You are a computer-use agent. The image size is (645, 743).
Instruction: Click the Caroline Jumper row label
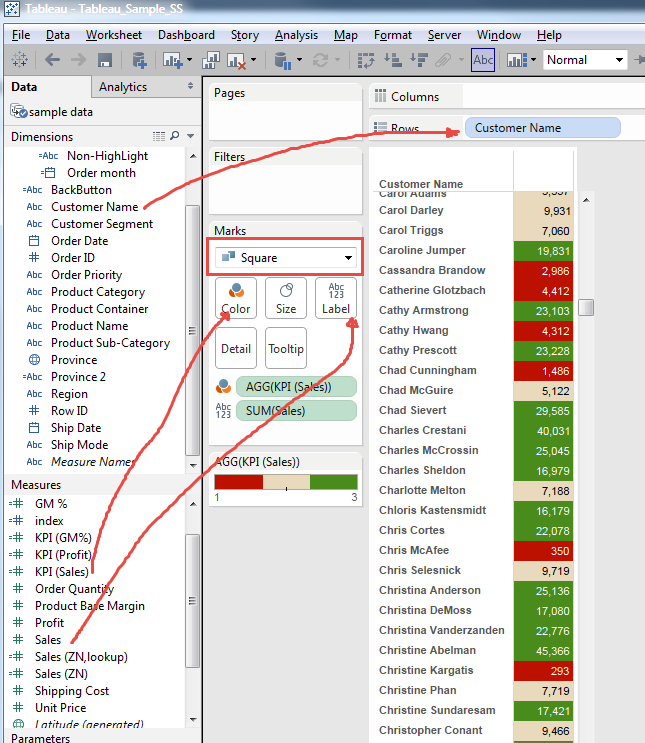click(422, 250)
